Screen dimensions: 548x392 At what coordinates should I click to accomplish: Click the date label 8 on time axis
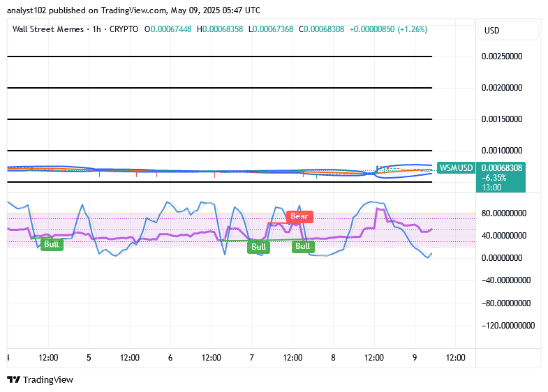click(x=333, y=358)
